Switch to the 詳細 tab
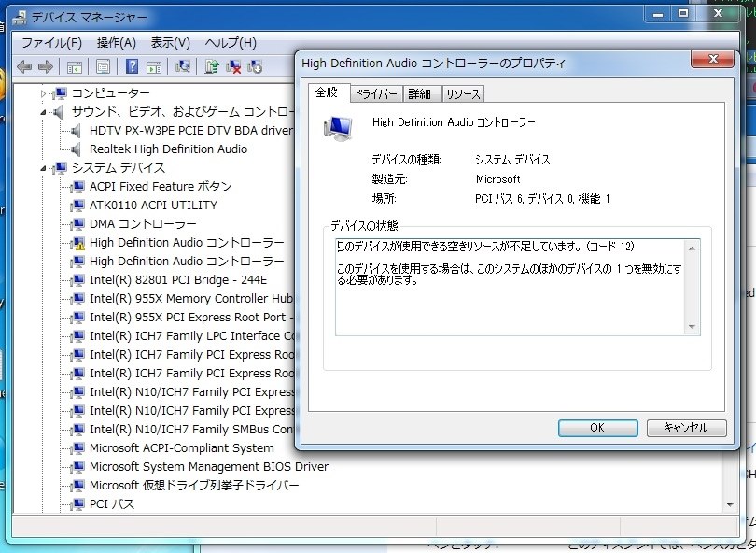This screenshot has width=756, height=553. (419, 94)
